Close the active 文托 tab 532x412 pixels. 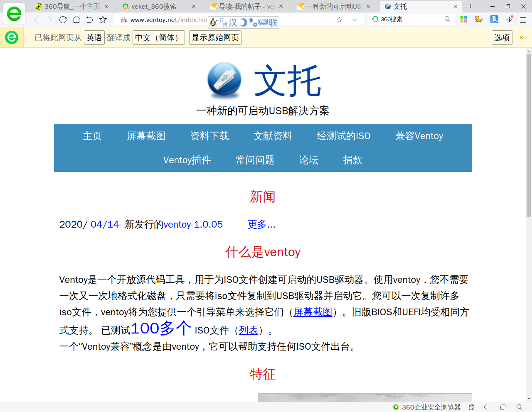(x=456, y=6)
